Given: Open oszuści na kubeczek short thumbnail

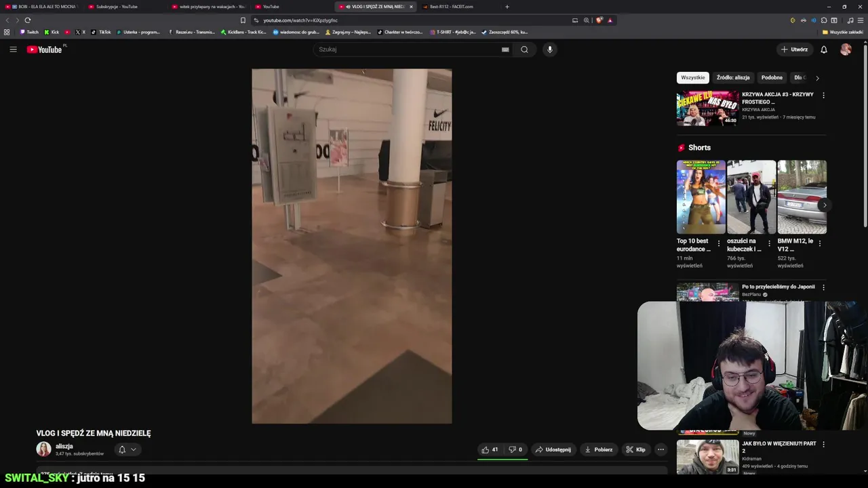Looking at the screenshot, I should tap(751, 197).
